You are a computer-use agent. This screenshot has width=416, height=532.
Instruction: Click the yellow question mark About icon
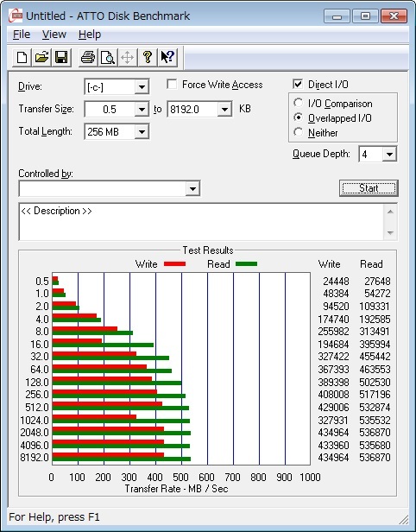[148, 57]
